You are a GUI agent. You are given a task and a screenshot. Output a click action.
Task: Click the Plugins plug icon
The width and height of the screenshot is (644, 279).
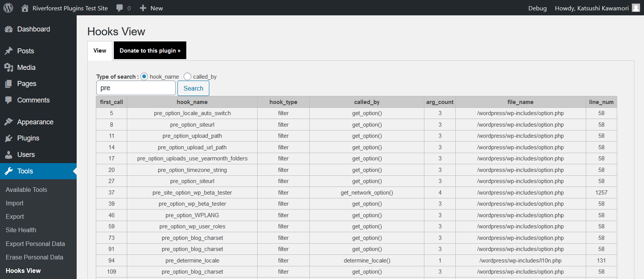[x=8, y=138]
